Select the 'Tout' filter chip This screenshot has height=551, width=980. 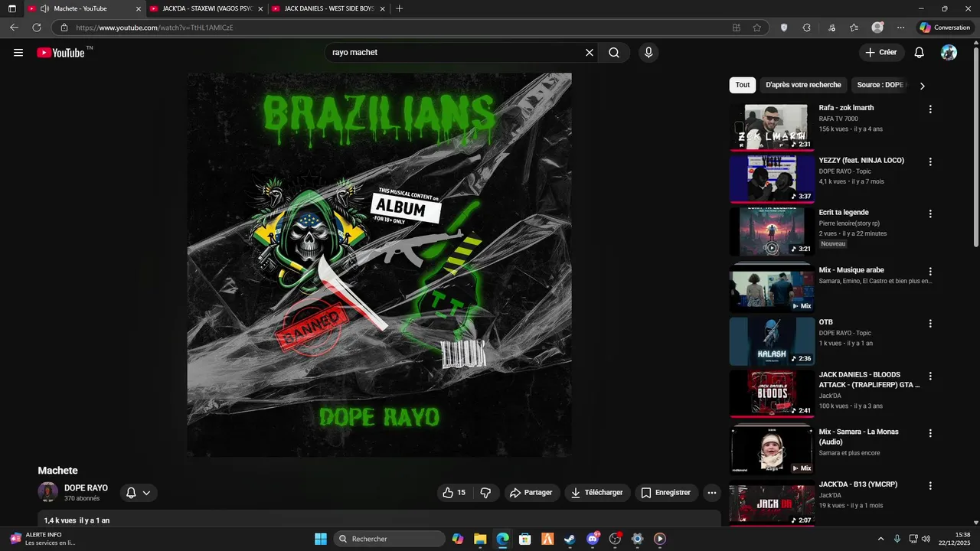click(x=743, y=85)
